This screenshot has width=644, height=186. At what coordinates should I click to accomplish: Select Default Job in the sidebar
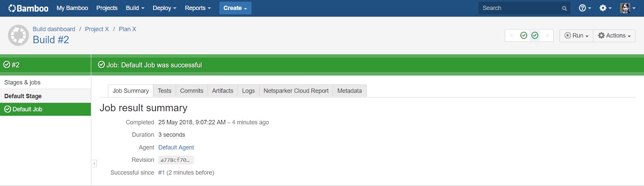tap(27, 109)
